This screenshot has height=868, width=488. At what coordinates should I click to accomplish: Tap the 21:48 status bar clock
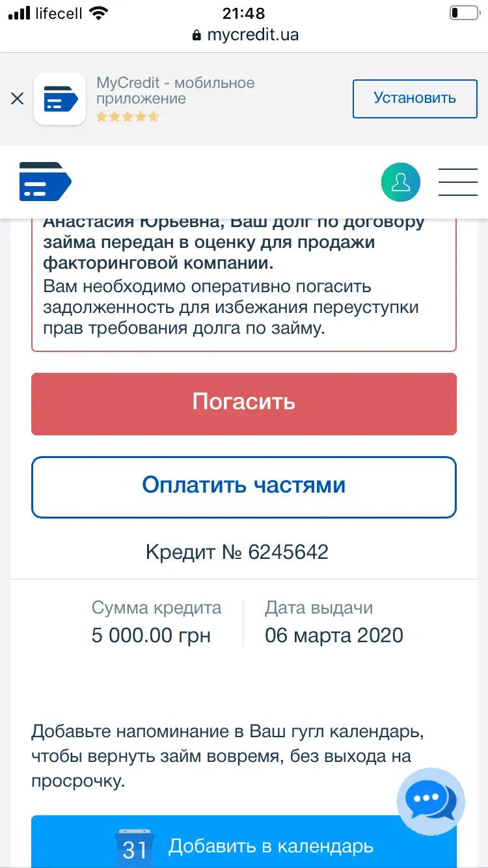click(x=244, y=12)
